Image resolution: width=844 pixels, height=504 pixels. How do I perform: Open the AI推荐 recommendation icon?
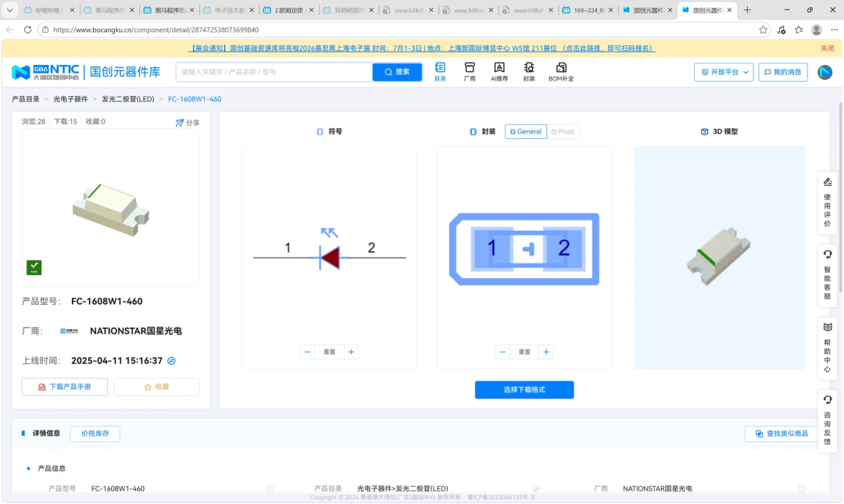coord(499,72)
